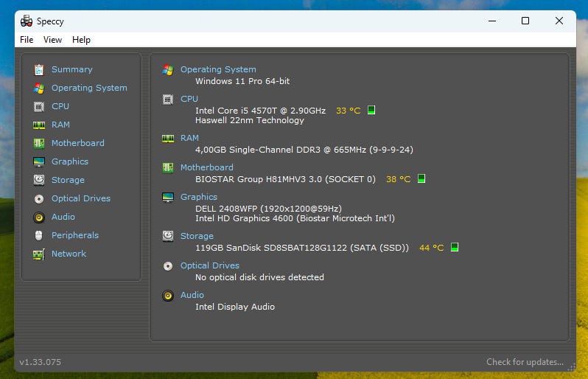This screenshot has height=379, width=588.
Task: Show Motherboard details from sidebar
Action: coord(78,143)
